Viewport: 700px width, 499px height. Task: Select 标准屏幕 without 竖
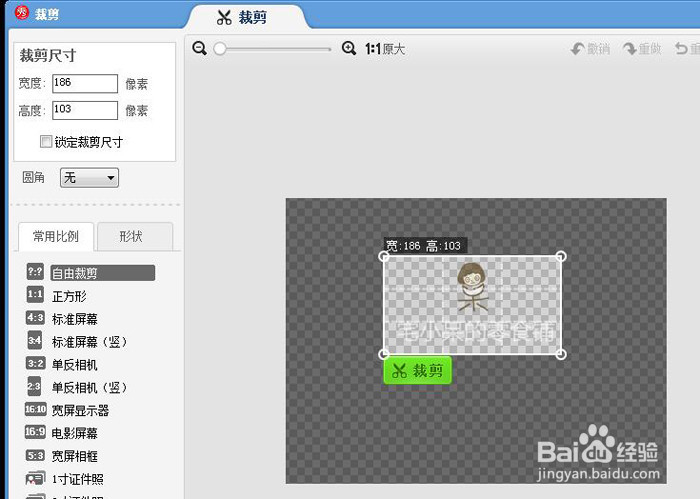tap(75, 319)
